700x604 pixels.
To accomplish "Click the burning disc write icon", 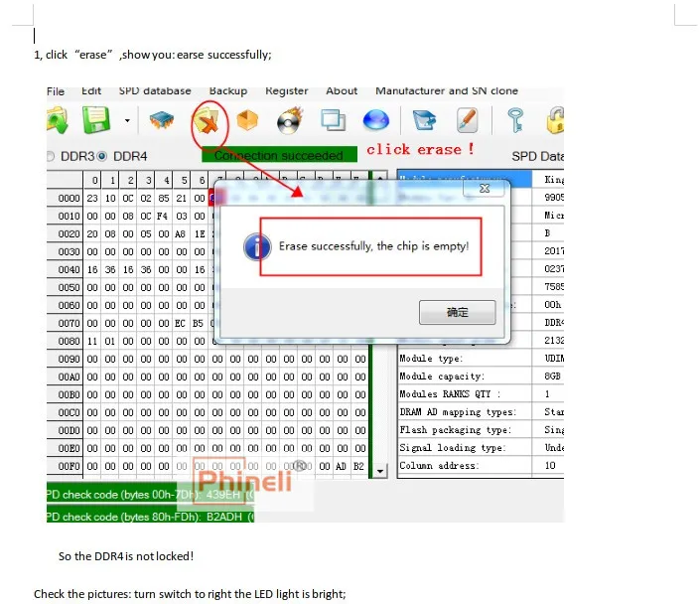I will coord(290,120).
